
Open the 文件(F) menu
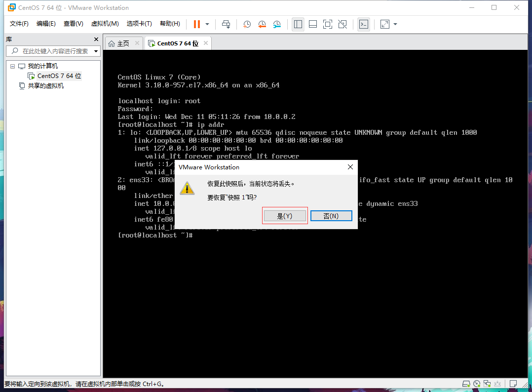pyautogui.click(x=19, y=23)
